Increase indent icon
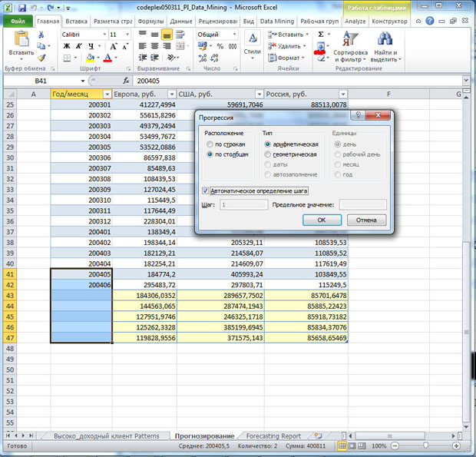476x457 pixels. tap(154, 58)
